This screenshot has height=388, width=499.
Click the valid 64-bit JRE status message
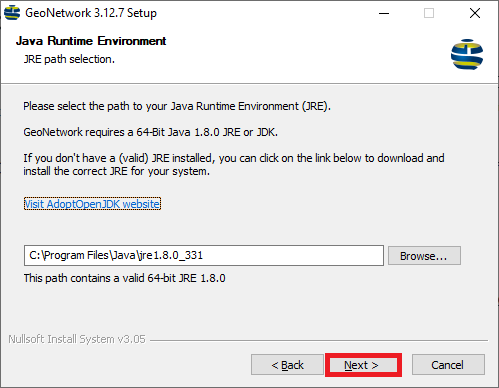pyautogui.click(x=125, y=278)
